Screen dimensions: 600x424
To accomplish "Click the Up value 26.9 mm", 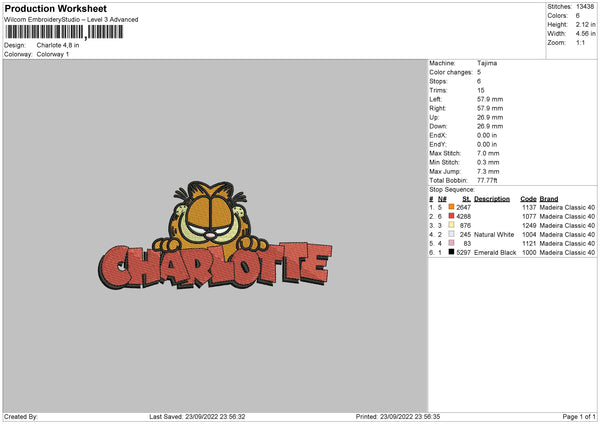I will click(x=490, y=117).
